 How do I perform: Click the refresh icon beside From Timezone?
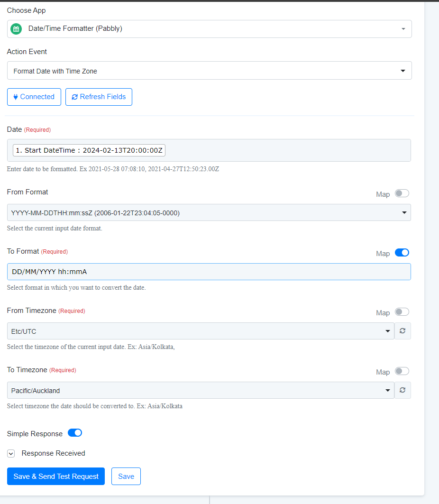(x=402, y=331)
